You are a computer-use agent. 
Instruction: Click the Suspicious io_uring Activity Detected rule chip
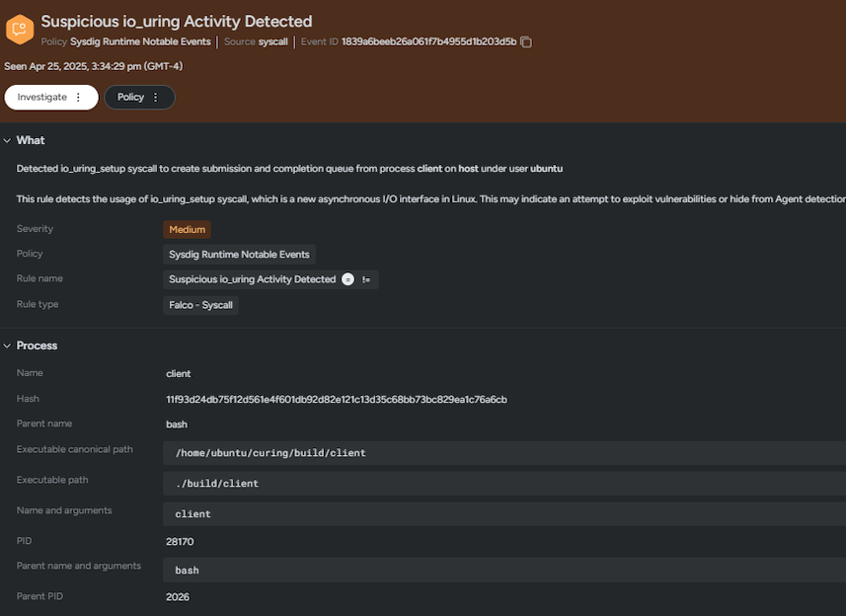(x=252, y=279)
